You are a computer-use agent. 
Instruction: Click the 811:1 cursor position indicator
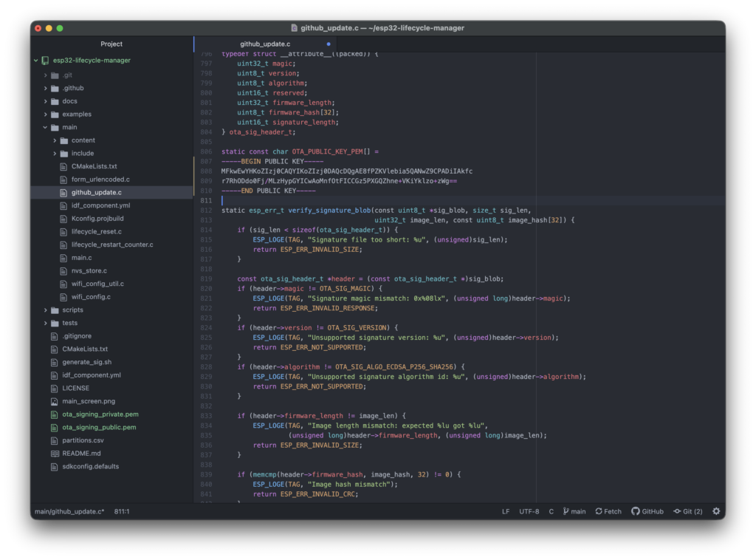(x=123, y=511)
